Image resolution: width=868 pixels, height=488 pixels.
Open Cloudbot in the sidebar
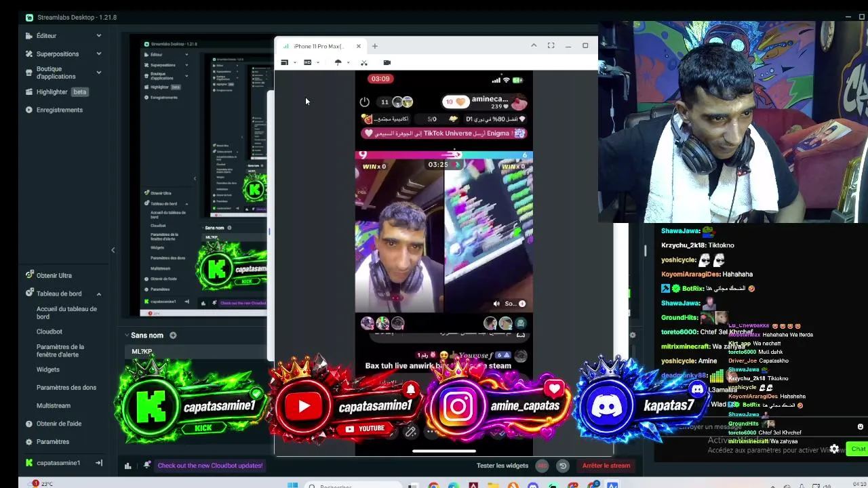pyautogui.click(x=49, y=331)
